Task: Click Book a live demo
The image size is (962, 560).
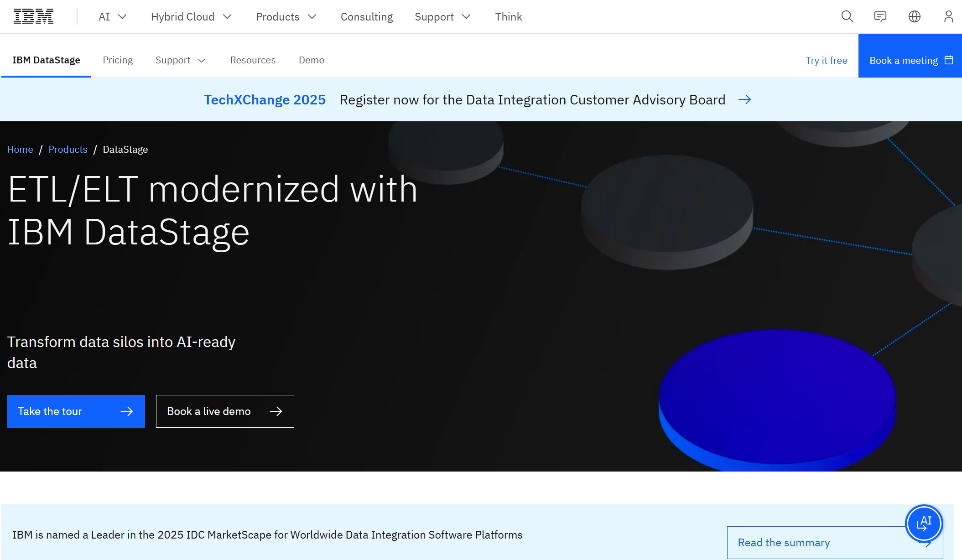Action: (x=224, y=411)
